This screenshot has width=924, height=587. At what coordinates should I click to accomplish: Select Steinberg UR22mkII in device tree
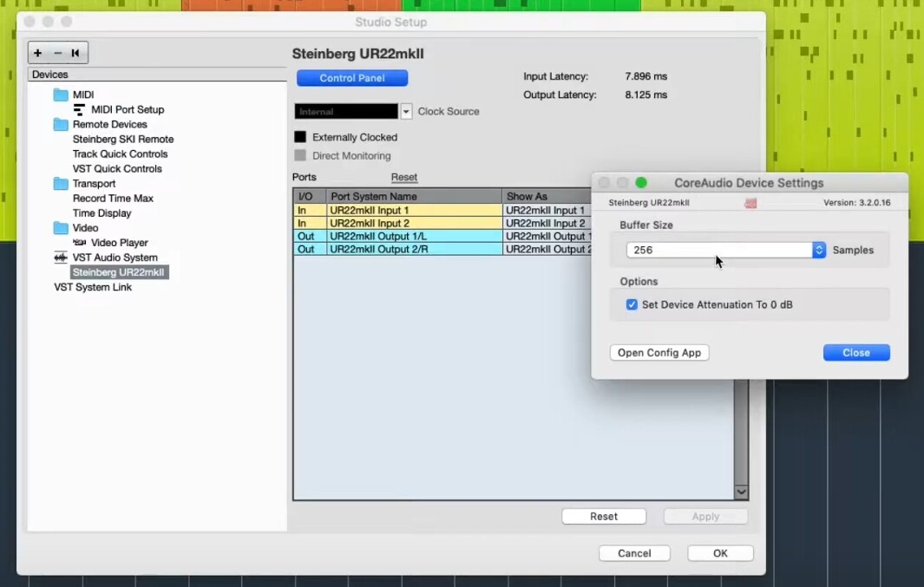pyautogui.click(x=119, y=272)
